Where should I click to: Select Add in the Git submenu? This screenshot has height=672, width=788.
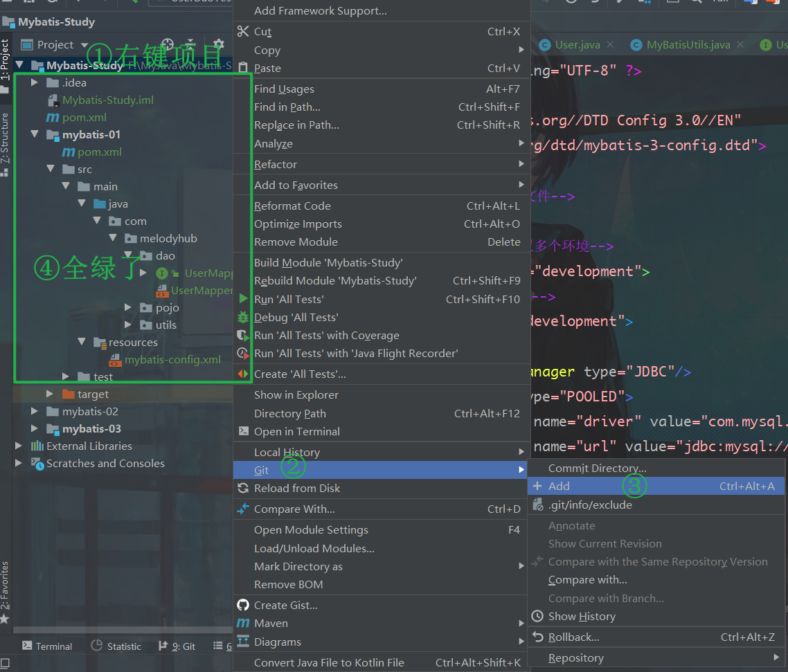[559, 486]
